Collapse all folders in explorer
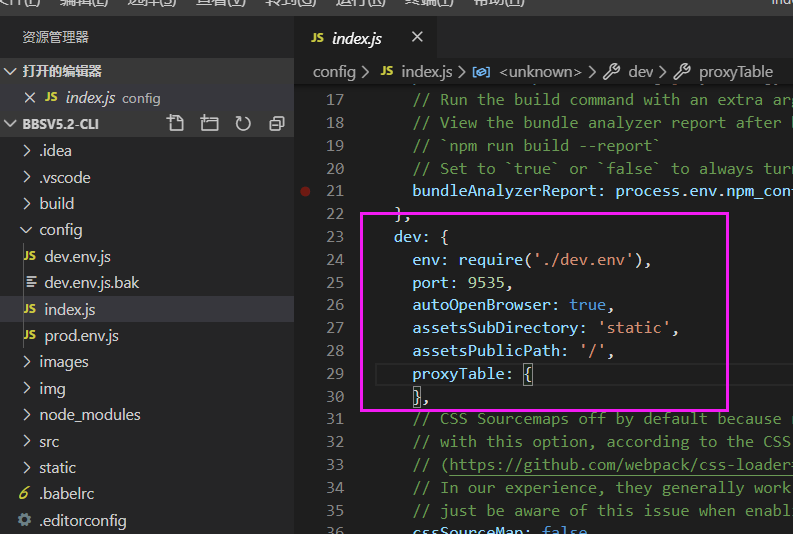Screen dimensions: 793x534 click(x=277, y=124)
